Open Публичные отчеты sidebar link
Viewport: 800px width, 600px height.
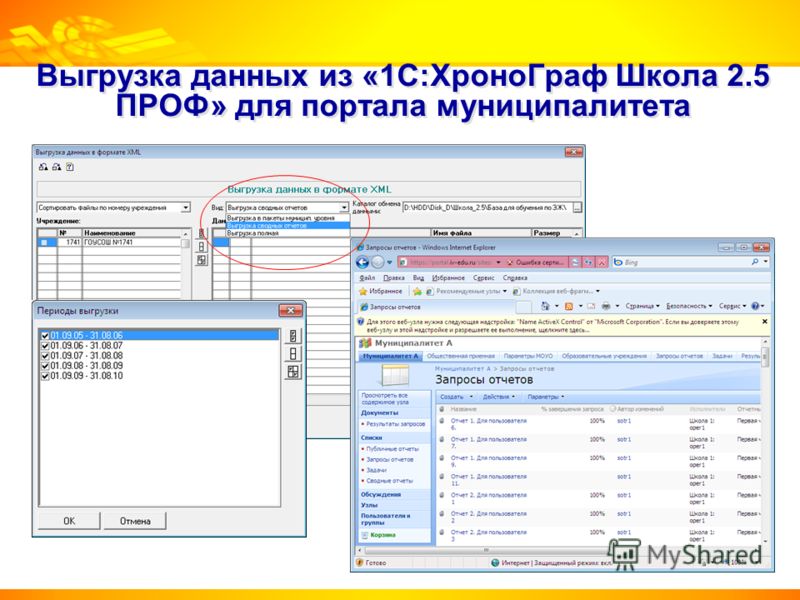[x=392, y=449]
